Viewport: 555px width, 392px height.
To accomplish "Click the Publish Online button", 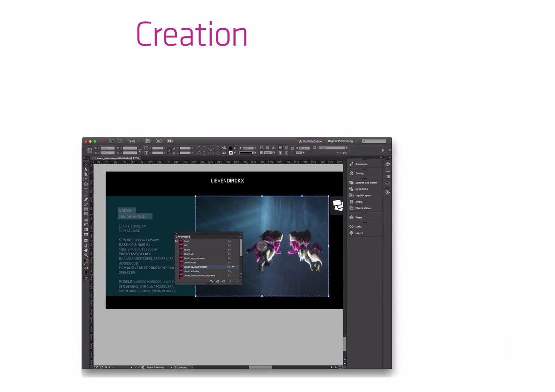I will (x=310, y=141).
